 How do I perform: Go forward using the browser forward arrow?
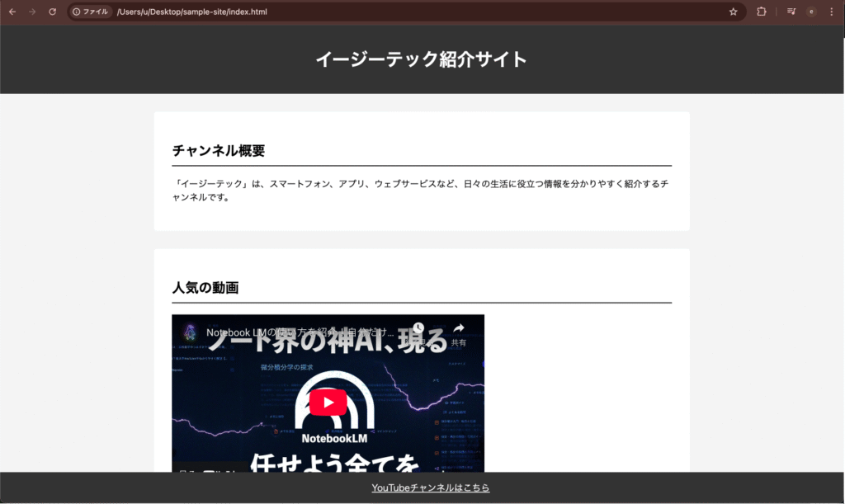tap(32, 12)
